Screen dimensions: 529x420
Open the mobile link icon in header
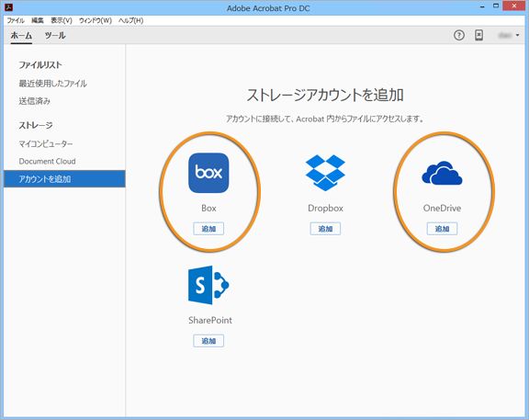click(x=478, y=35)
